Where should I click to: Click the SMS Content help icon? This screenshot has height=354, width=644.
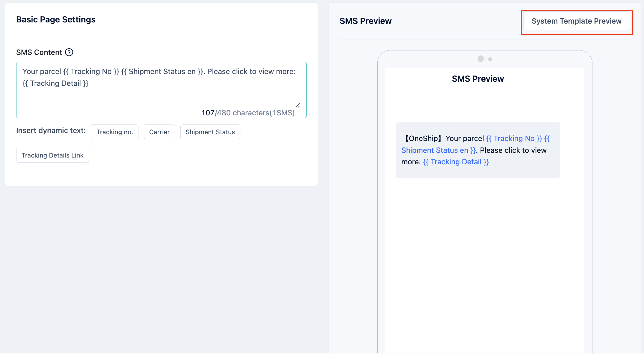click(69, 52)
